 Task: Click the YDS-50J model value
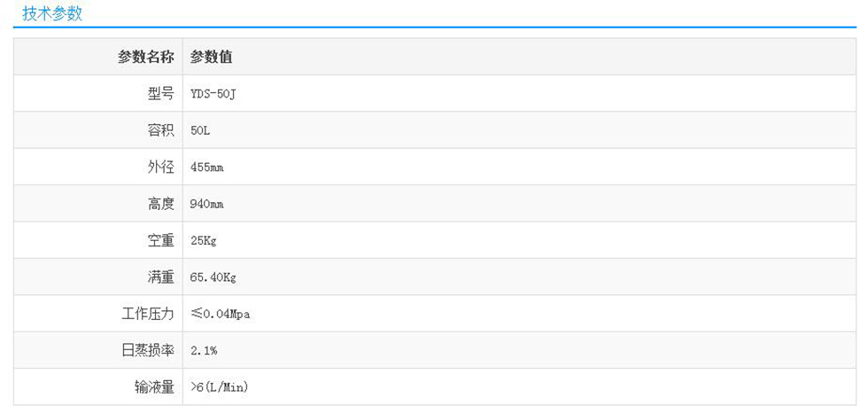[x=213, y=93]
